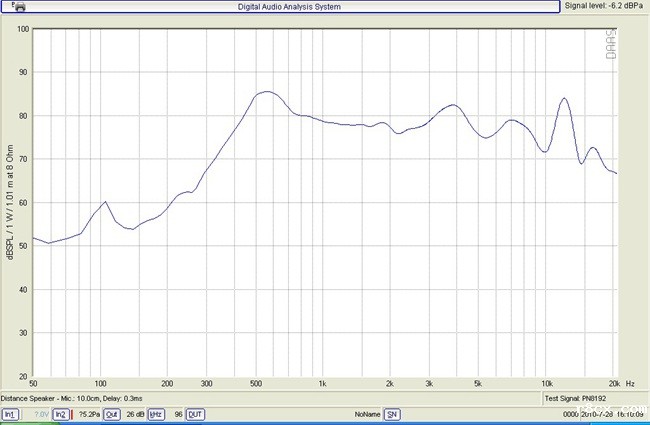
Task: Click the DAAS logo in the graph corner
Action: point(611,43)
